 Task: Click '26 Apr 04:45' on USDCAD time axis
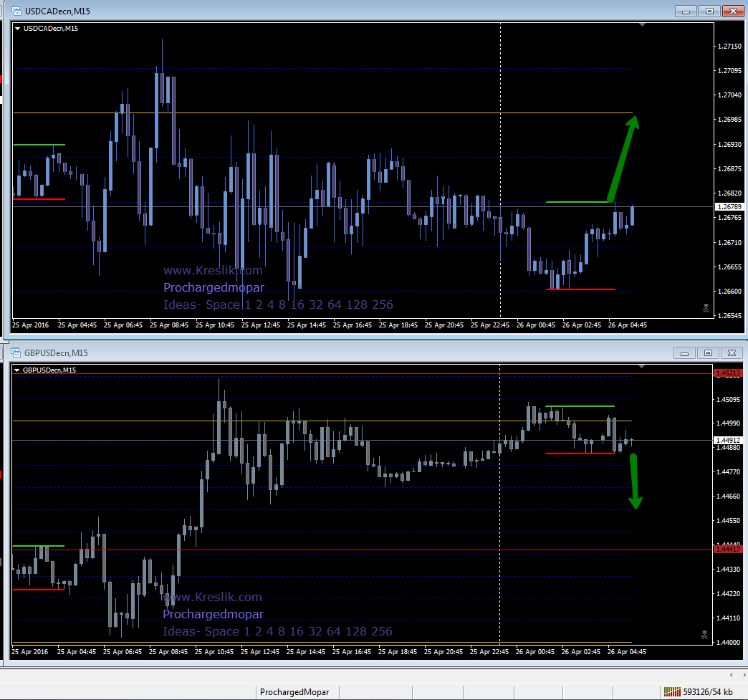coord(628,325)
